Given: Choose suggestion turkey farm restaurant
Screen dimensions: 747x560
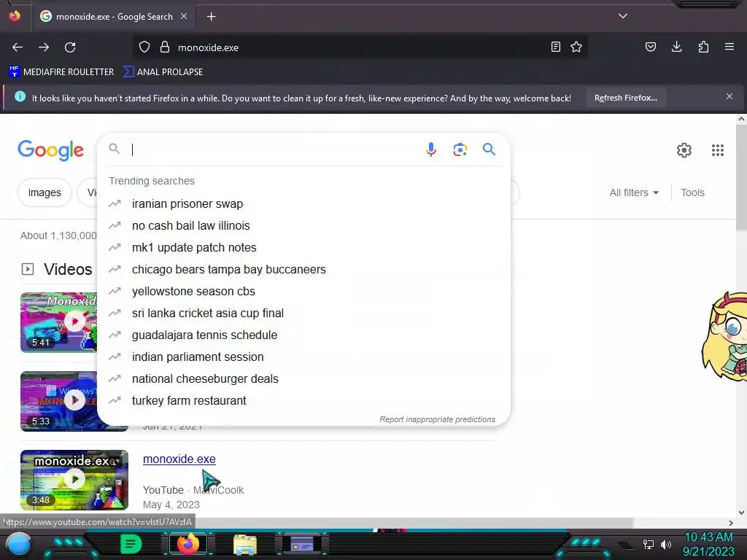Looking at the screenshot, I should pos(304,401).
